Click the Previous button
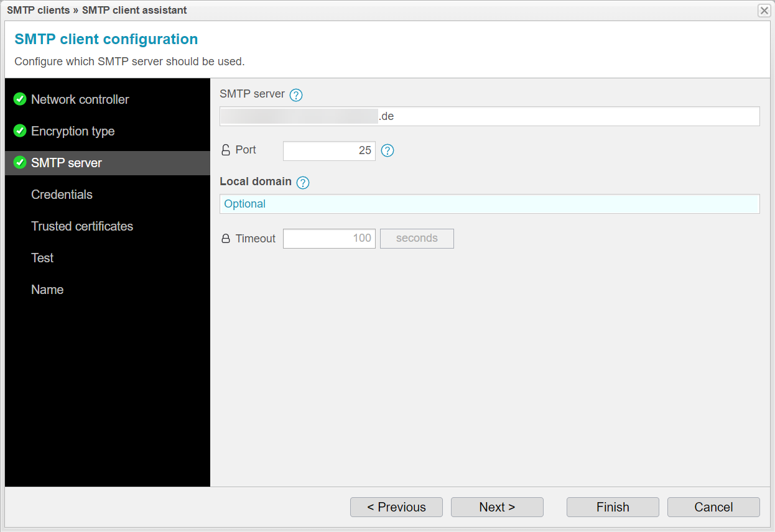The image size is (775, 532). [x=396, y=507]
